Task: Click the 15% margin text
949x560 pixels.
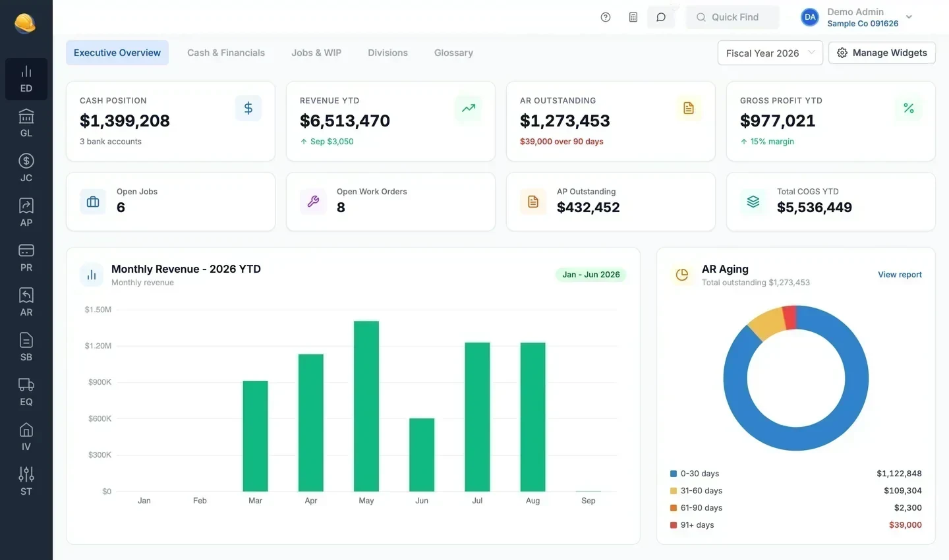Action: [x=772, y=142]
